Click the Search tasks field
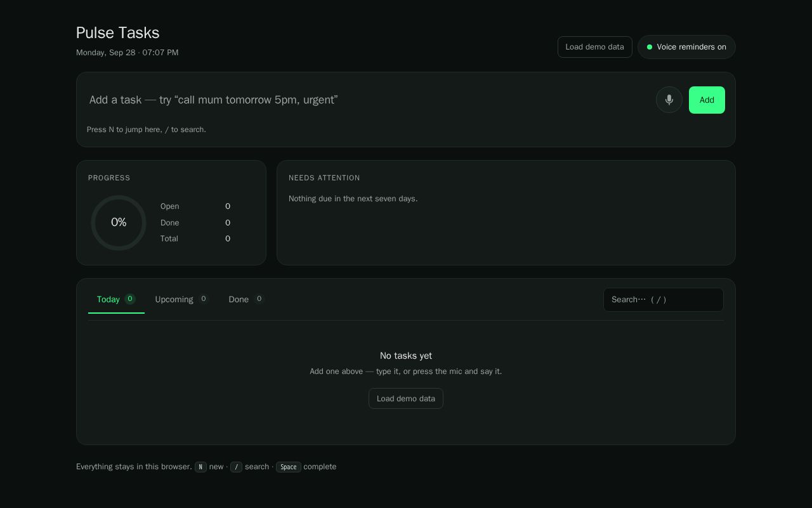 [664, 300]
